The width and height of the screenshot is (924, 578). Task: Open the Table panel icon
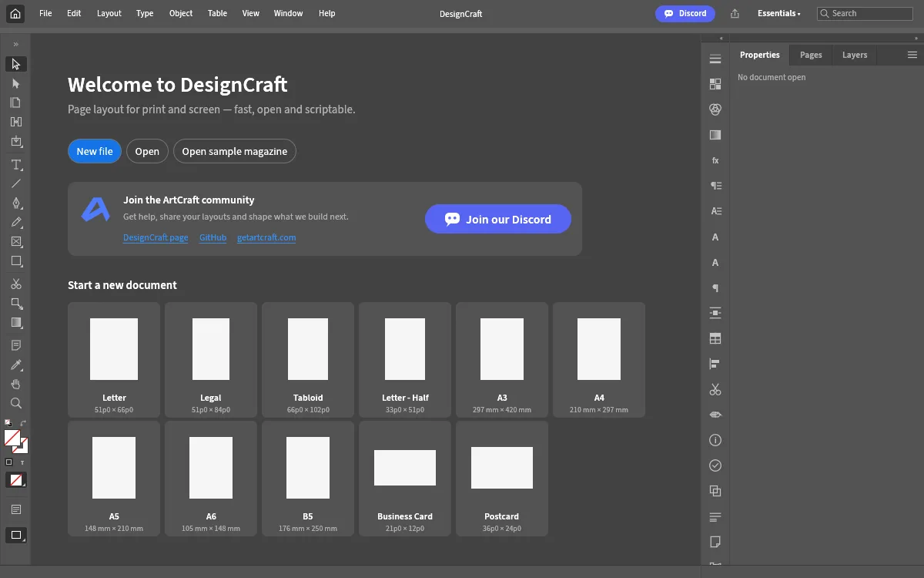715,338
